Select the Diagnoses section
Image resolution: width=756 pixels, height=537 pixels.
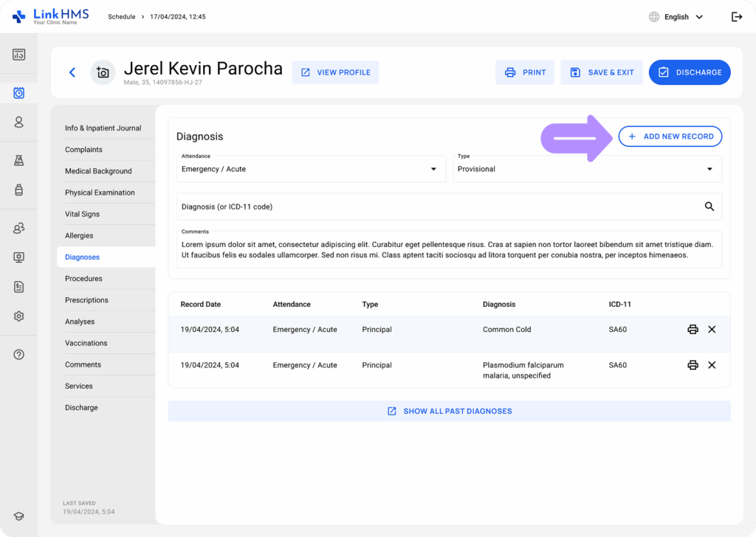pyautogui.click(x=106, y=257)
